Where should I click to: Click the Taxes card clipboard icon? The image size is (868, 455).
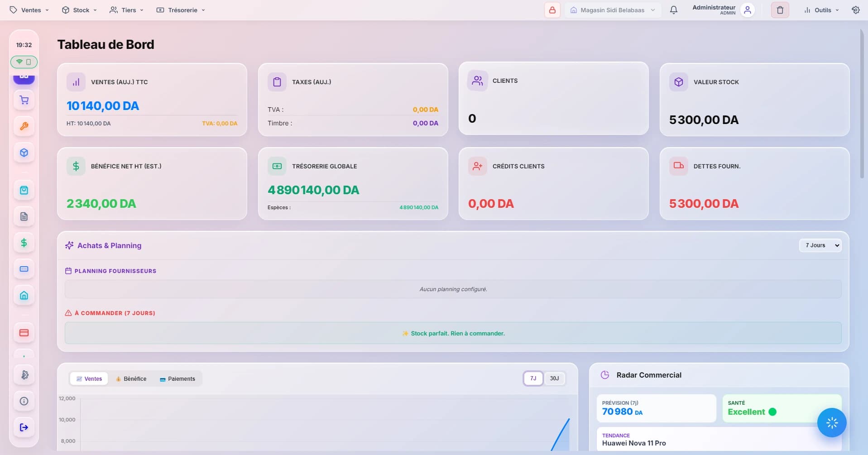(277, 82)
